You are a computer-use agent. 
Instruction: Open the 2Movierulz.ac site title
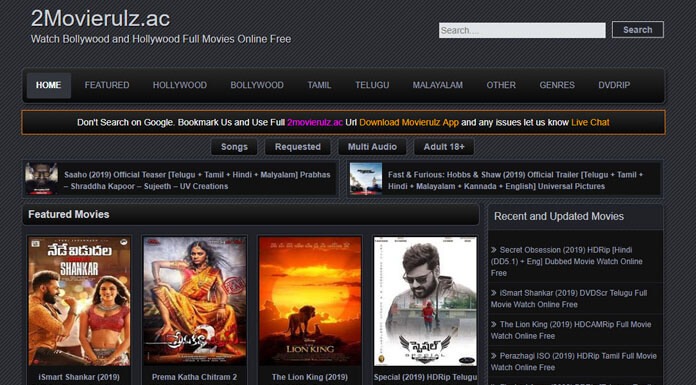point(100,19)
